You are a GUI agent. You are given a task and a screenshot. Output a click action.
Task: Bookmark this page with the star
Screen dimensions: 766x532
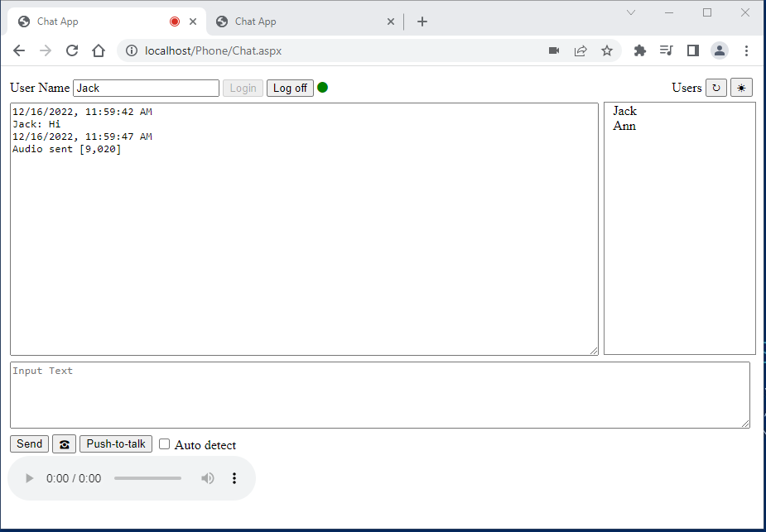tap(607, 50)
